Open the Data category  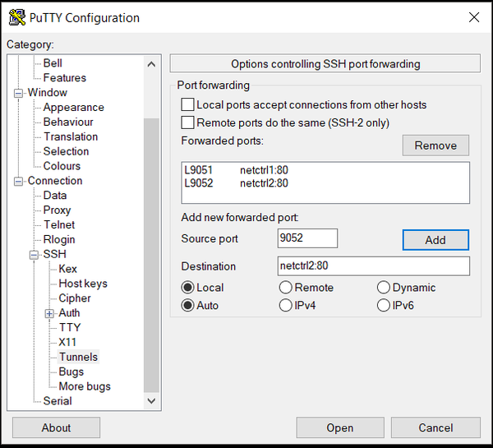click(x=55, y=196)
